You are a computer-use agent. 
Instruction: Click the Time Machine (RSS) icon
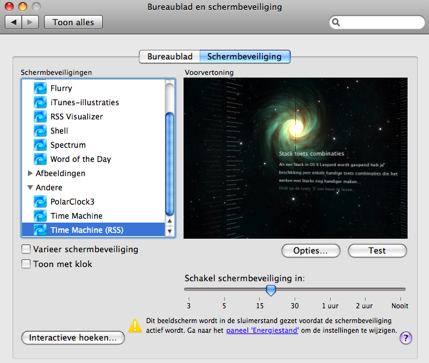40,230
